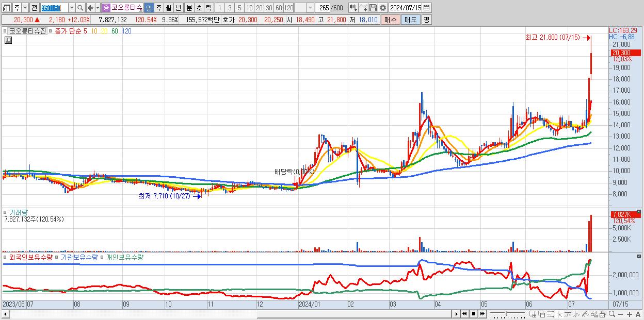Click the 매도 sell button
Viewport: 644px width, 320px height.
point(411,20)
